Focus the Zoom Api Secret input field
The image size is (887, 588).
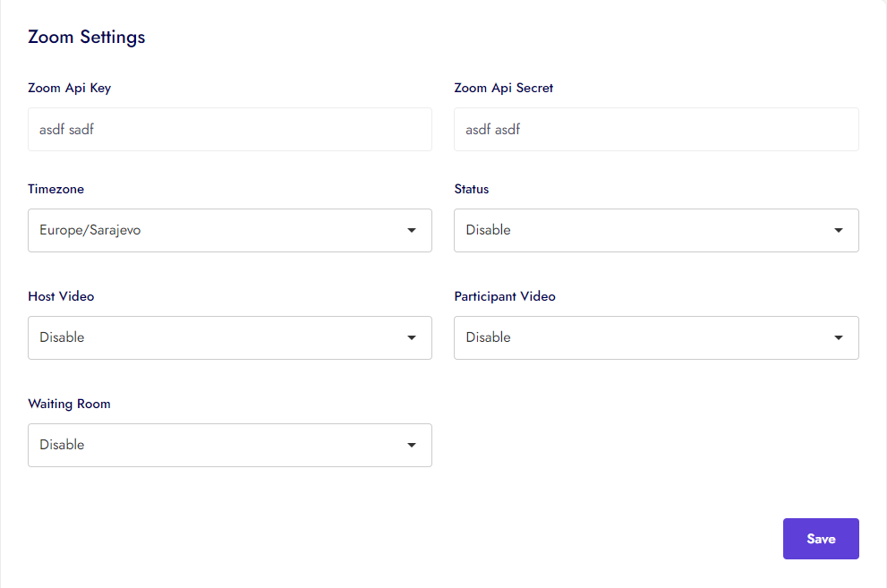tap(656, 130)
